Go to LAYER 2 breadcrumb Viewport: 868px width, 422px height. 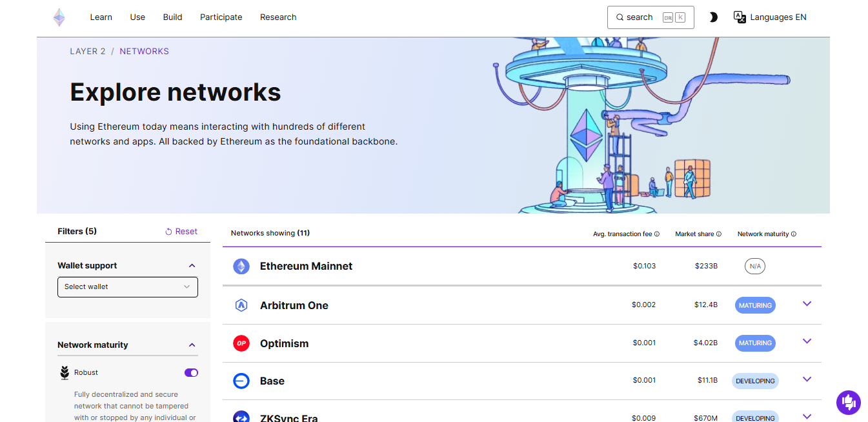click(88, 52)
